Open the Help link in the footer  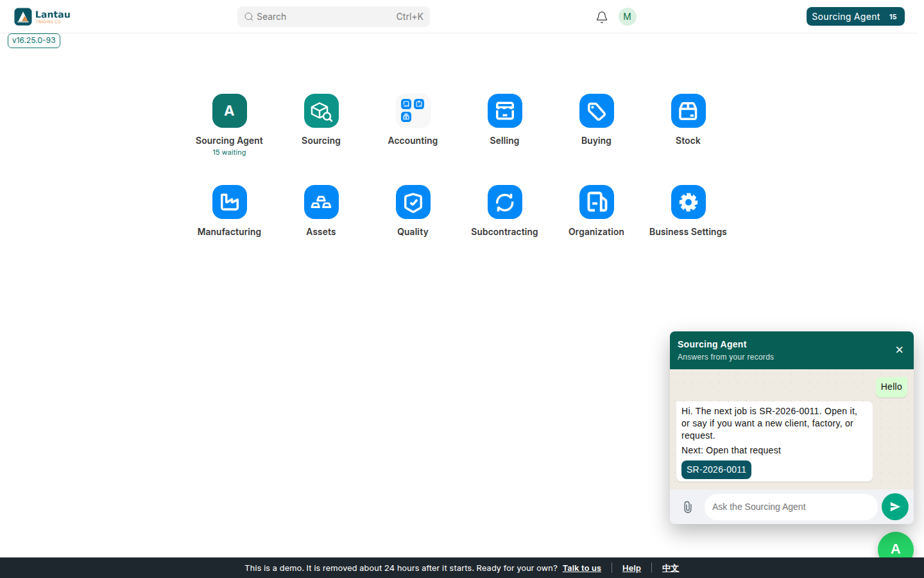tap(631, 568)
